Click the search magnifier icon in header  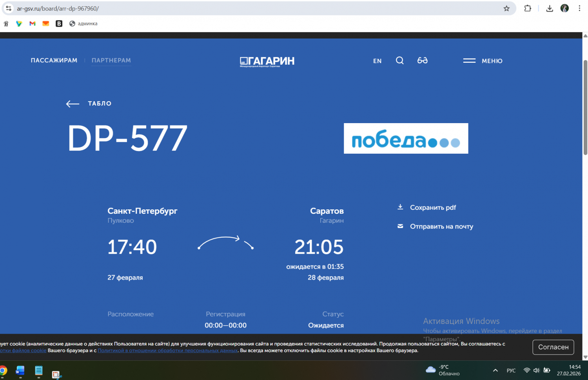(x=399, y=60)
